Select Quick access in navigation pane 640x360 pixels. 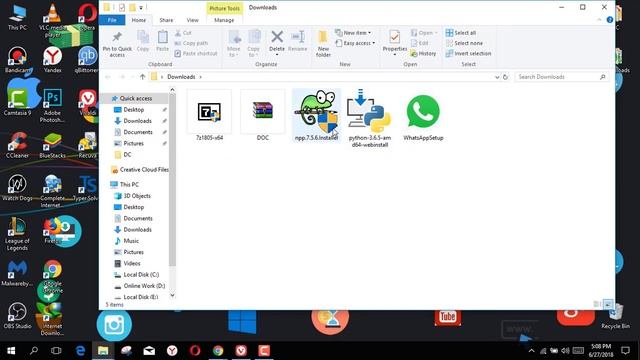[135, 98]
